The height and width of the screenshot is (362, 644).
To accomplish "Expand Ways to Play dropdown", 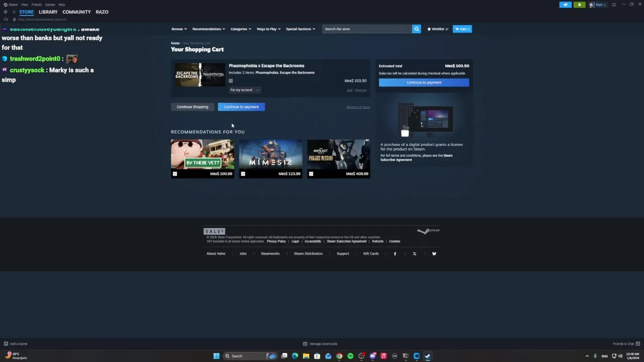I will point(268,29).
